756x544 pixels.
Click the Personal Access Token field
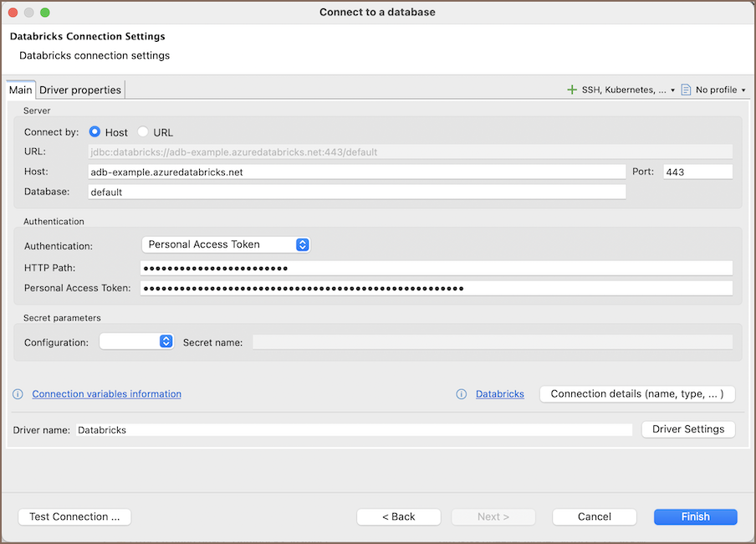(437, 288)
